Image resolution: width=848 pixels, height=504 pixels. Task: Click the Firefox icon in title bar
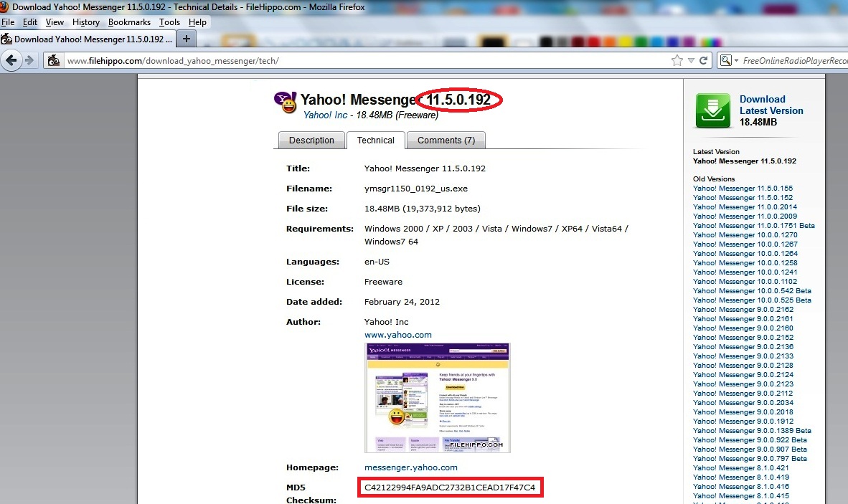pos(4,7)
